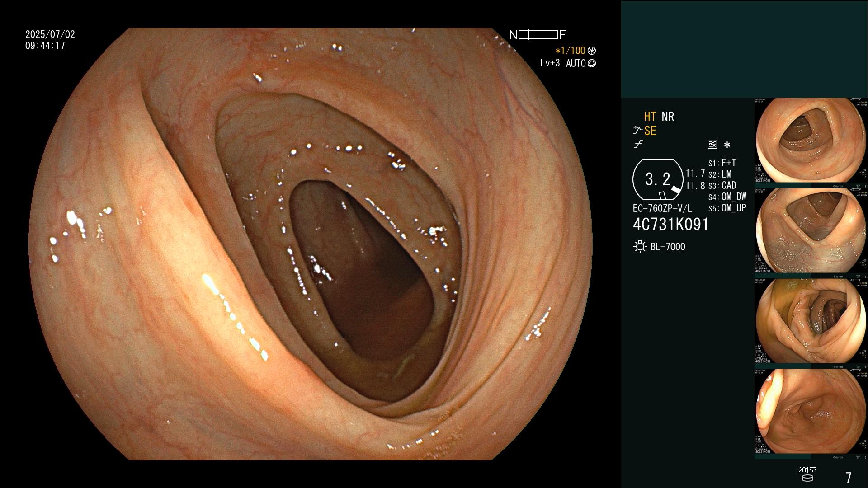Click the *1/100 shutter value
Image resolution: width=868 pixels, height=488 pixels.
(x=570, y=51)
